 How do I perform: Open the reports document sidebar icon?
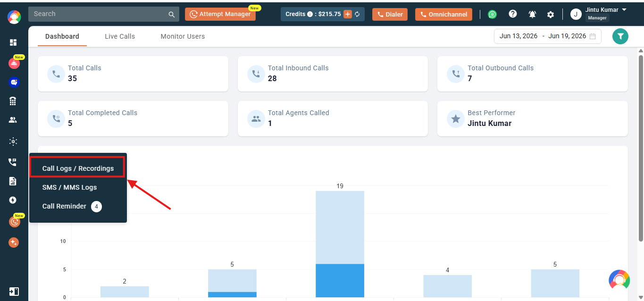coord(13,181)
